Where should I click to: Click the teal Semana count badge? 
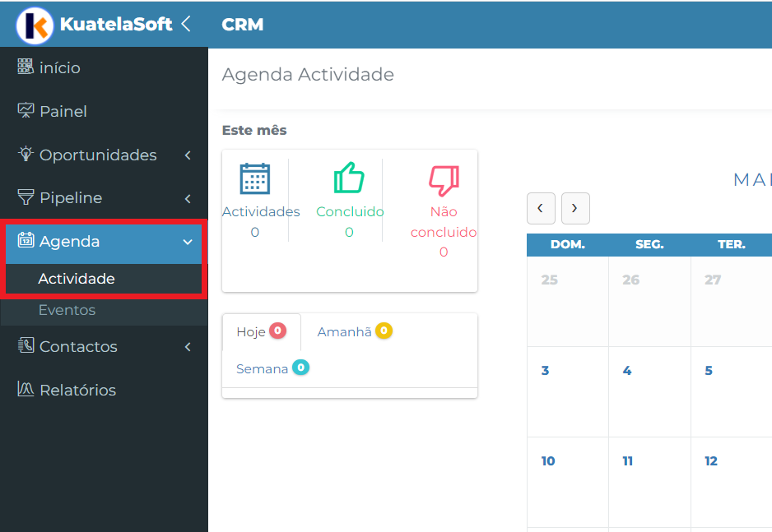click(301, 368)
